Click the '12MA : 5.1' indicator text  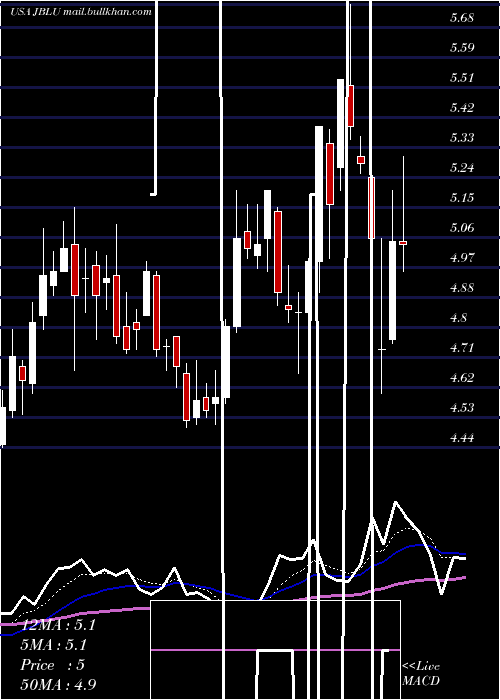[x=58, y=625]
